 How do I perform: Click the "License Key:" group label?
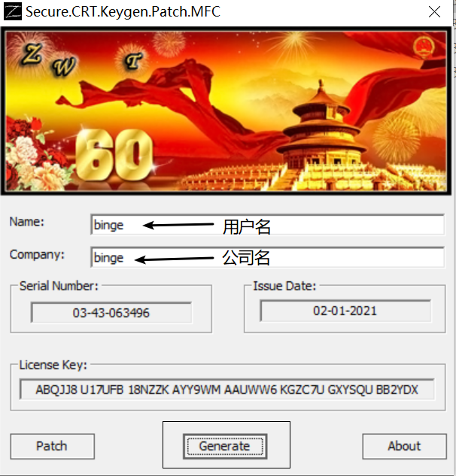[x=53, y=365]
